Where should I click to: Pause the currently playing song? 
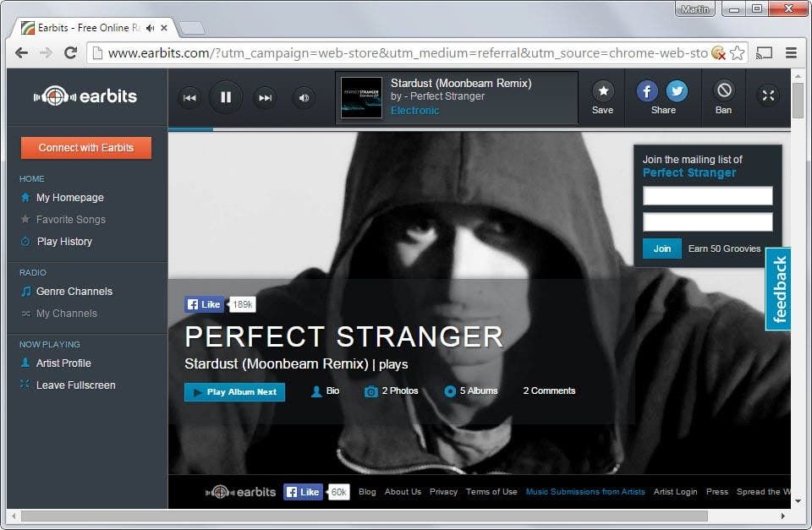tap(226, 97)
